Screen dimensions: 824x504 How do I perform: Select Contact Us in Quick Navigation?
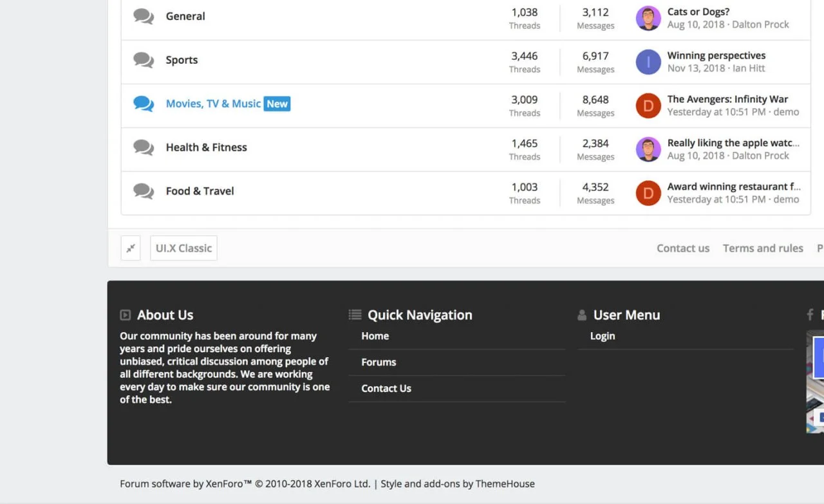tap(386, 389)
